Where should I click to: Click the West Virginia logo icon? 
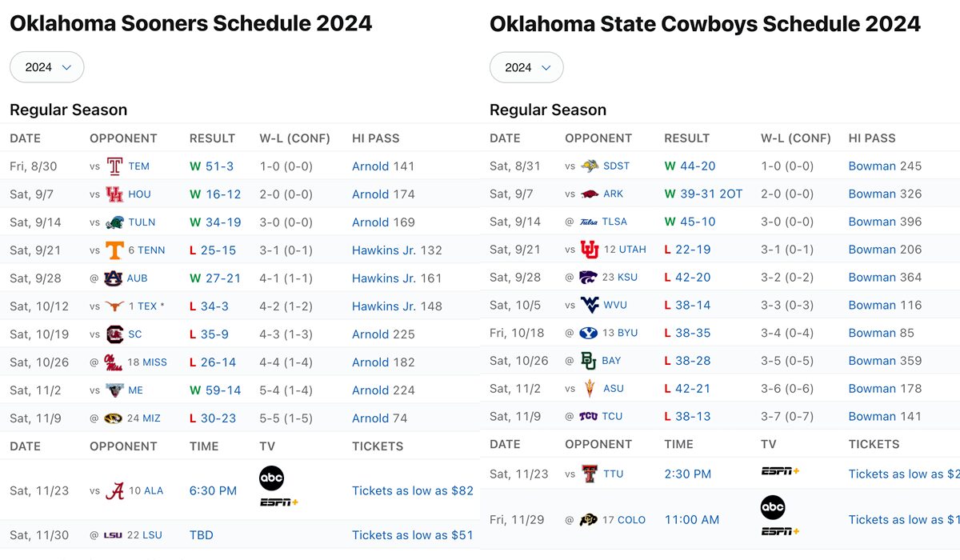point(590,305)
